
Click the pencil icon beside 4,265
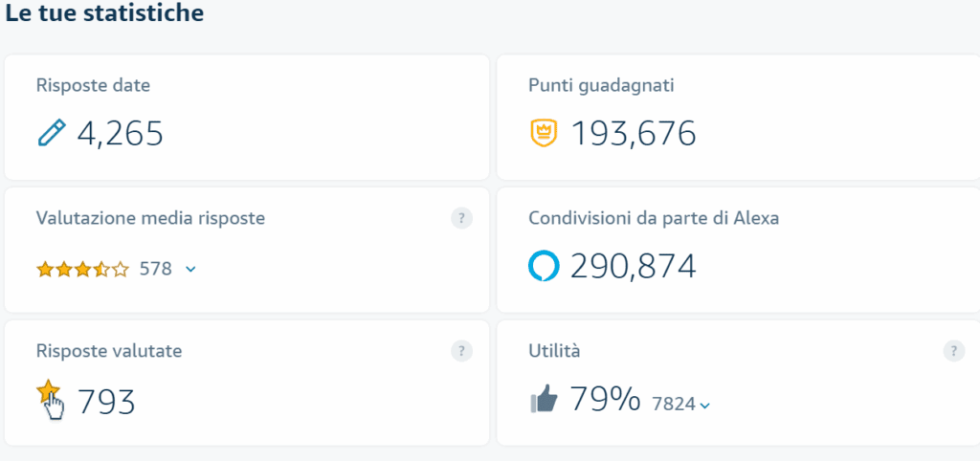pyautogui.click(x=51, y=133)
